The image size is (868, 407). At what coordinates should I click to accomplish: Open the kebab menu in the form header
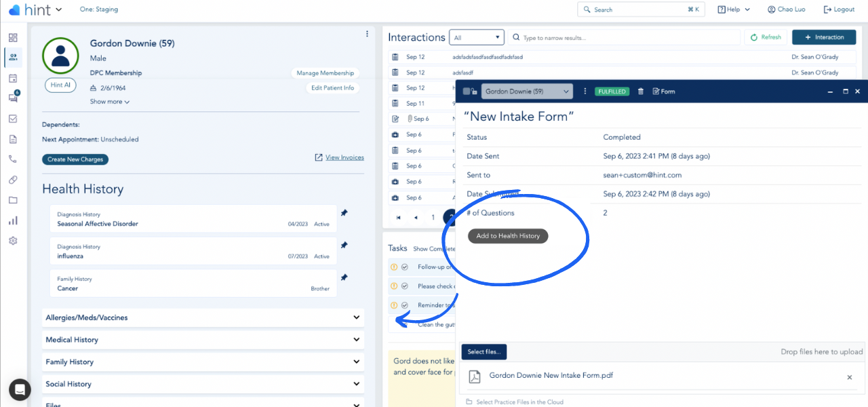point(585,91)
